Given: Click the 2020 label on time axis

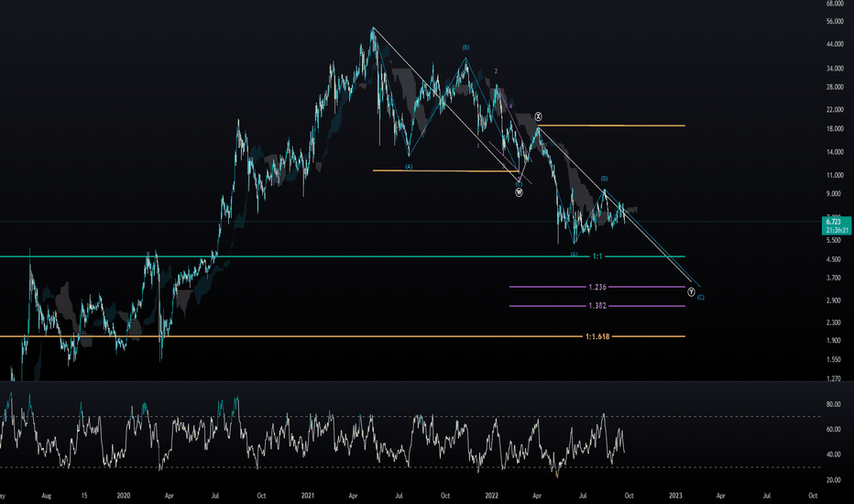Looking at the screenshot, I should [124, 496].
